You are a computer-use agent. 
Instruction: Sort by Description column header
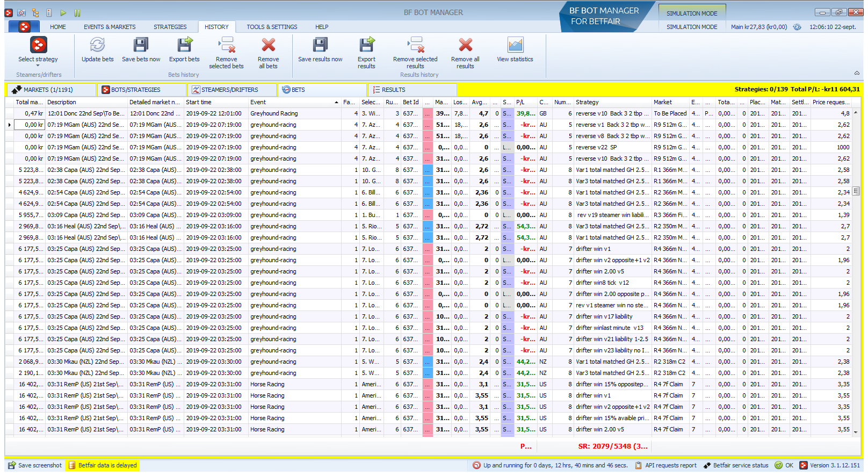86,102
